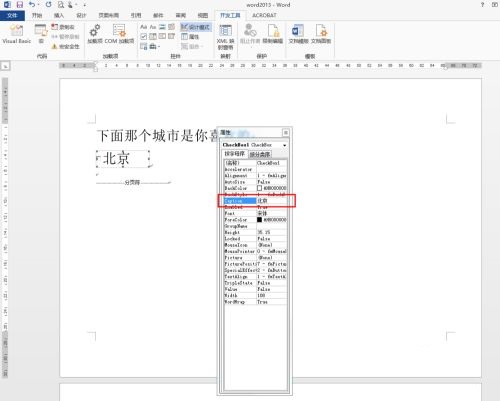This screenshot has height=401, width=500.
Task: Insert a Plain Text content control
Action: coord(153,27)
